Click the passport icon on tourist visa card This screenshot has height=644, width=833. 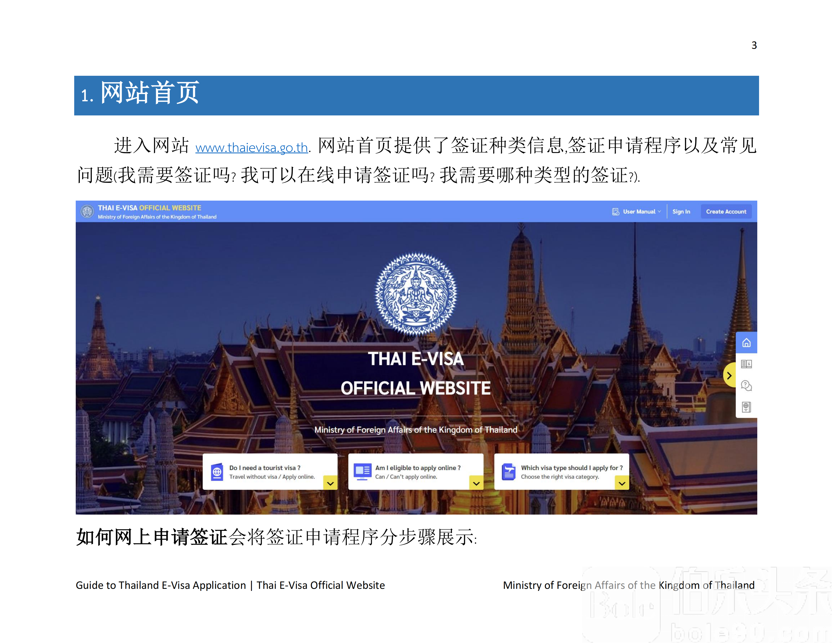(x=218, y=472)
